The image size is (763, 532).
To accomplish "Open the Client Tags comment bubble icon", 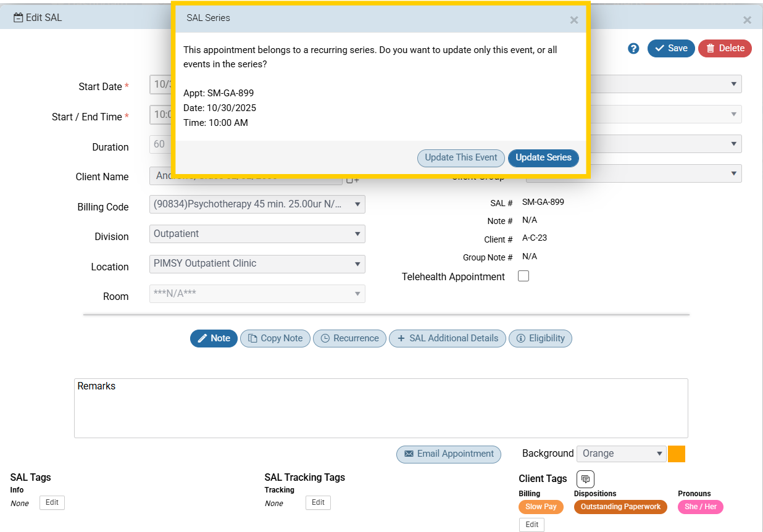I will [x=585, y=479].
